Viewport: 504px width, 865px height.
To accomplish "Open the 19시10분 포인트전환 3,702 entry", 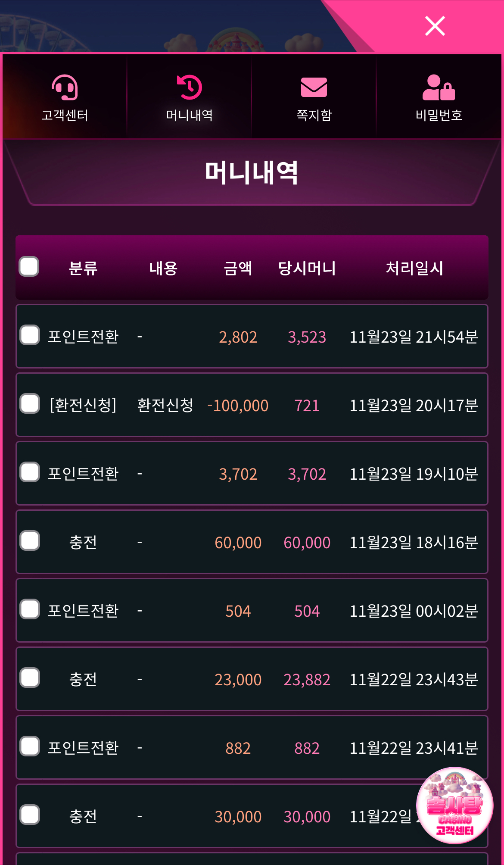I will tap(252, 474).
